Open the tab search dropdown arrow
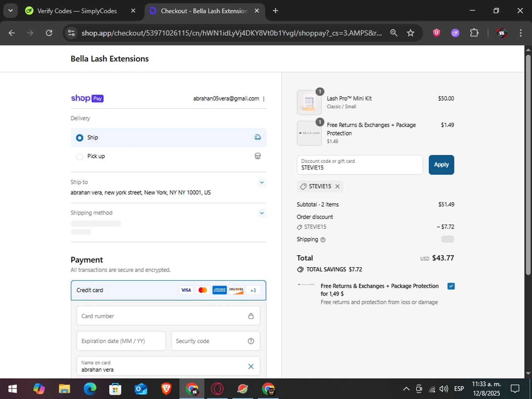532x399 pixels. pyautogui.click(x=10, y=11)
